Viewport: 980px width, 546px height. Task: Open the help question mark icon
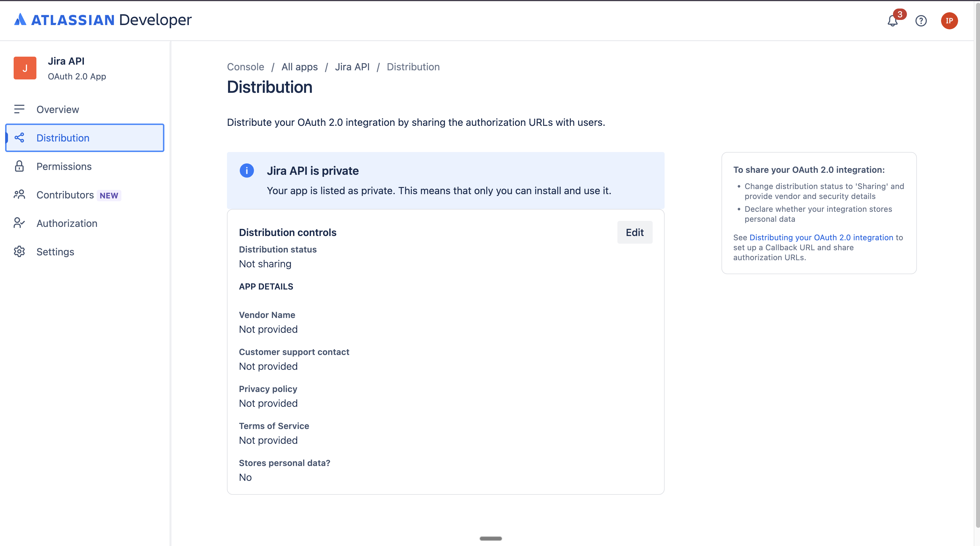[921, 20]
